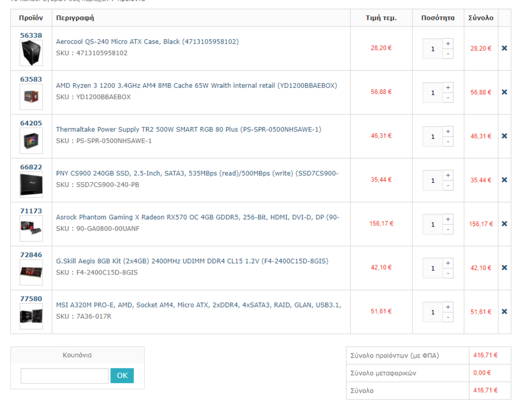Decrease quantity of Asrock Radeon RX570
Viewport: 532px width, 410px height.
point(448,229)
